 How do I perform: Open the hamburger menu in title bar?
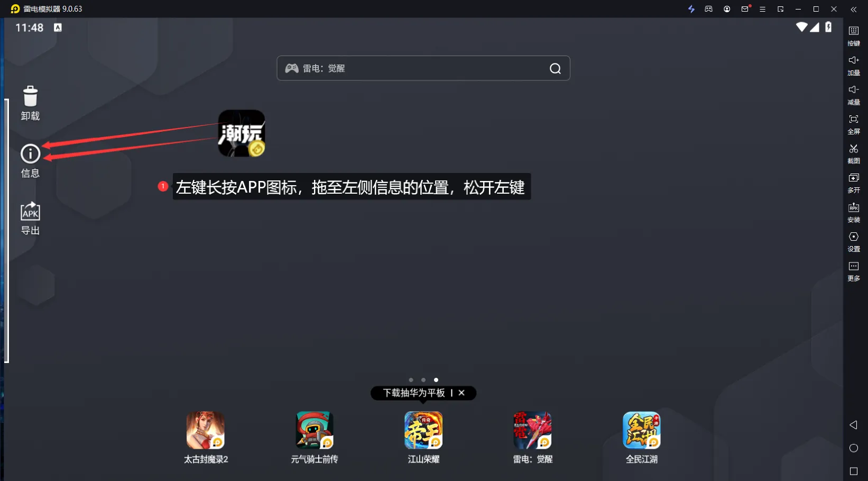tap(762, 9)
